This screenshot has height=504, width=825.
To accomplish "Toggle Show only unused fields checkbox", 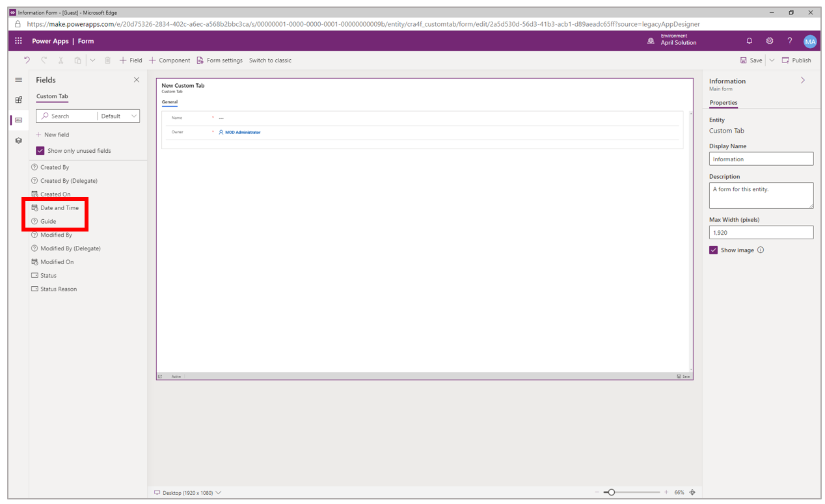I will point(40,150).
